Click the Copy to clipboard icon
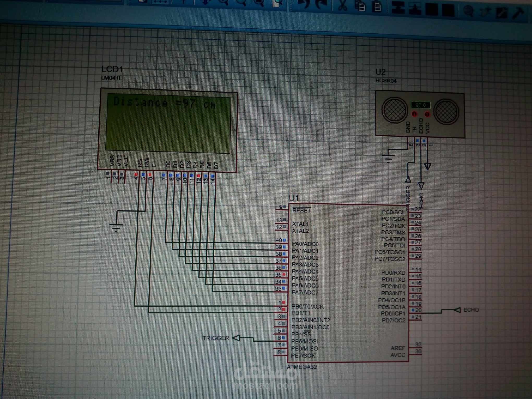 361,6
